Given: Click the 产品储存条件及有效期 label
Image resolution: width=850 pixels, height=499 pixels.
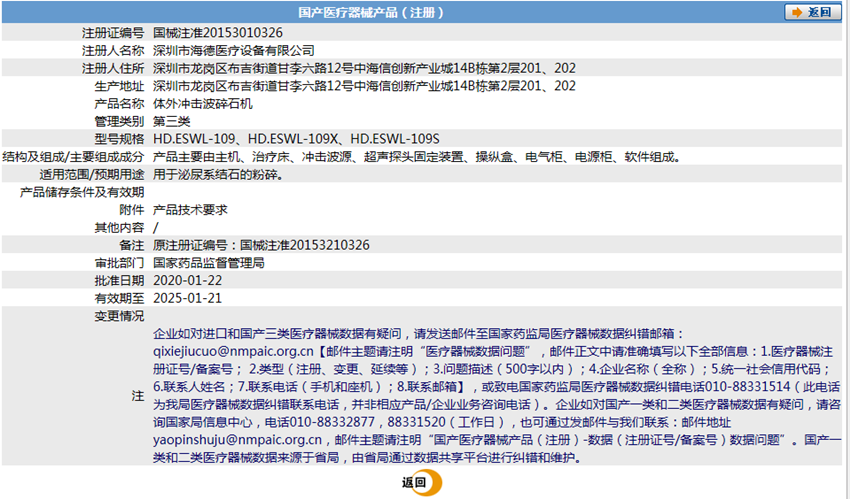Looking at the screenshot, I should click(82, 192).
